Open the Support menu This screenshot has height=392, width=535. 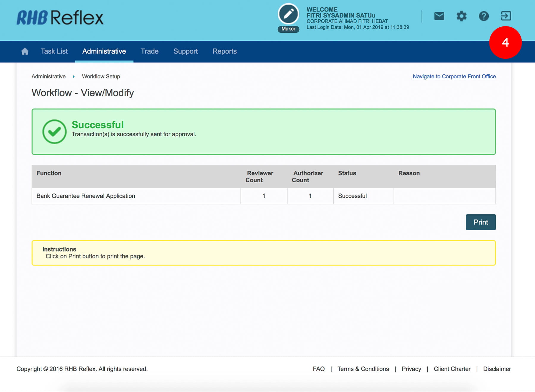[185, 51]
